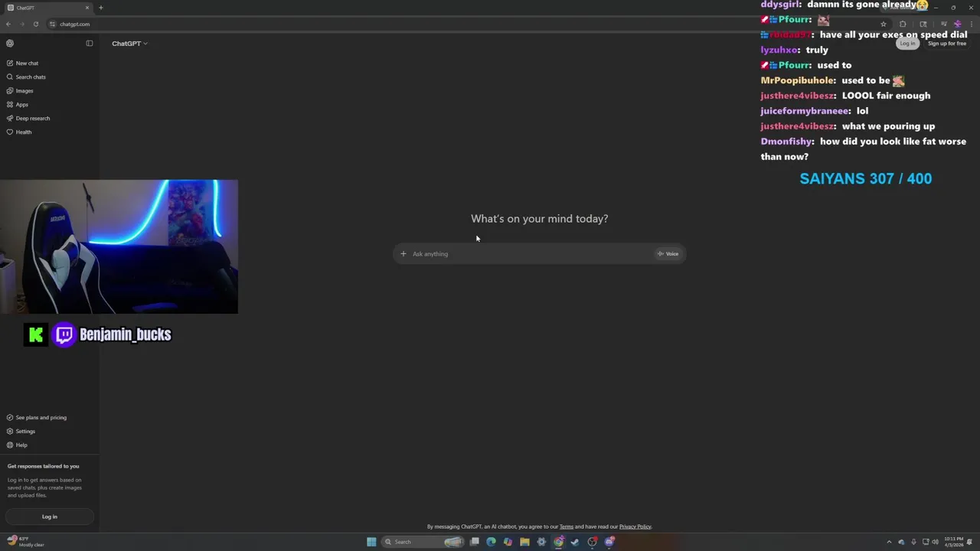Click the 'Benjamin_bucks' overlay name
Image resolution: width=980 pixels, height=551 pixels.
pos(126,334)
